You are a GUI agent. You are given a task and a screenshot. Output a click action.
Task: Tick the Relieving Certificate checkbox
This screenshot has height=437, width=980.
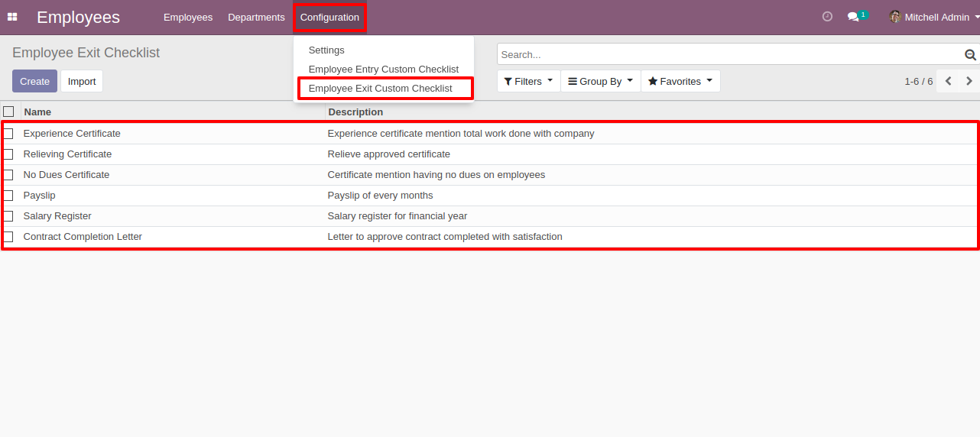pos(8,154)
